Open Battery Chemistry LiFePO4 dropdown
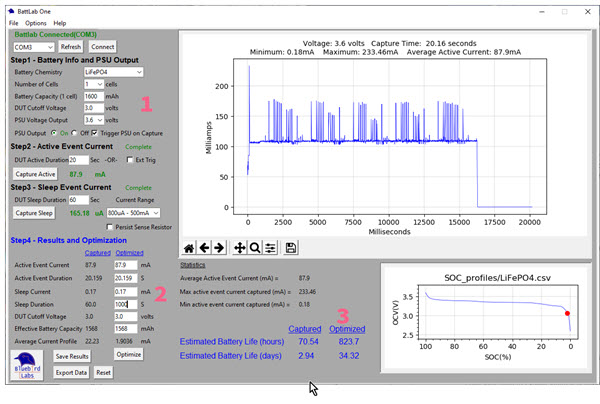 click(113, 72)
